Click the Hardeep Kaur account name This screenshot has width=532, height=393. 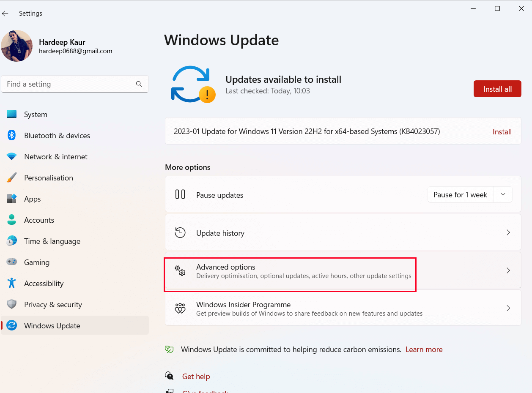coord(62,42)
